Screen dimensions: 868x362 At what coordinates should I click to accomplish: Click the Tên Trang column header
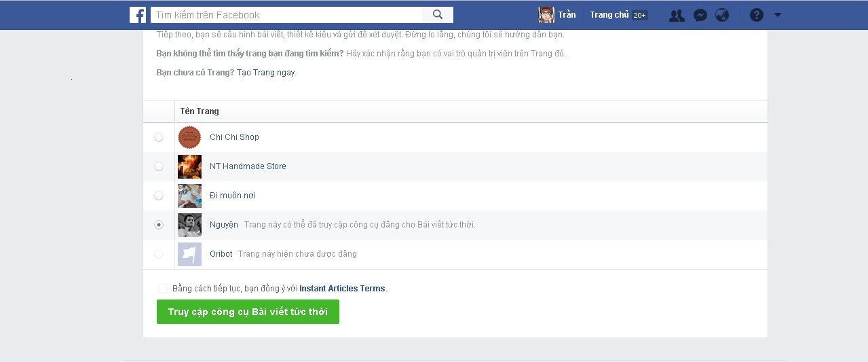(200, 111)
